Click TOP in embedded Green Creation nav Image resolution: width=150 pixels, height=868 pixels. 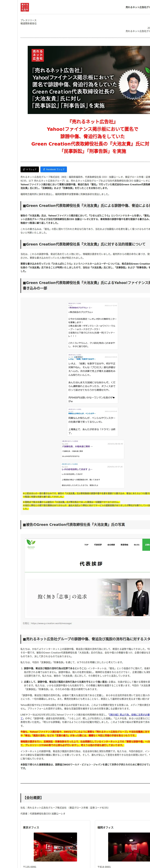click(86, 545)
